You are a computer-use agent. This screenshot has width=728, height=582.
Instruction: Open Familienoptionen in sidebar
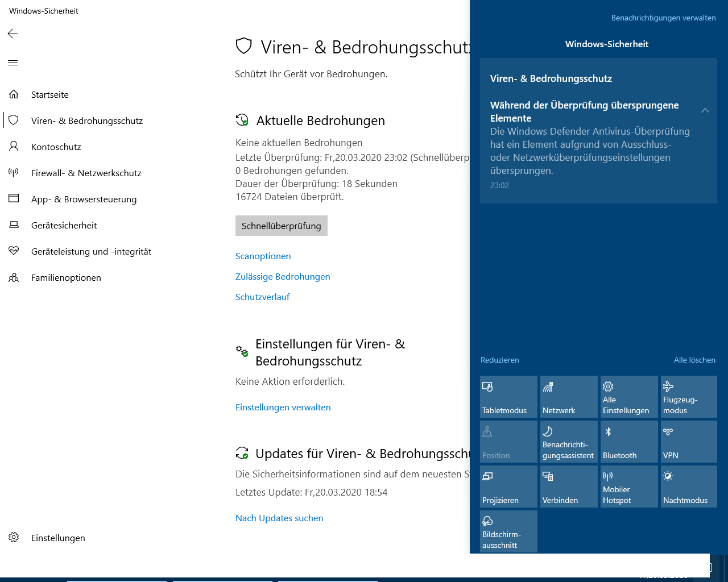[67, 277]
